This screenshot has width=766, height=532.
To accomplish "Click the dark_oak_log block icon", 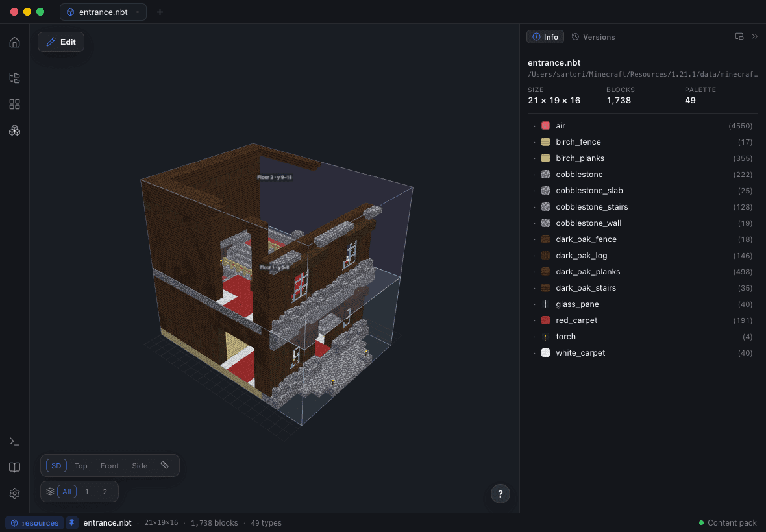I will click(x=546, y=255).
